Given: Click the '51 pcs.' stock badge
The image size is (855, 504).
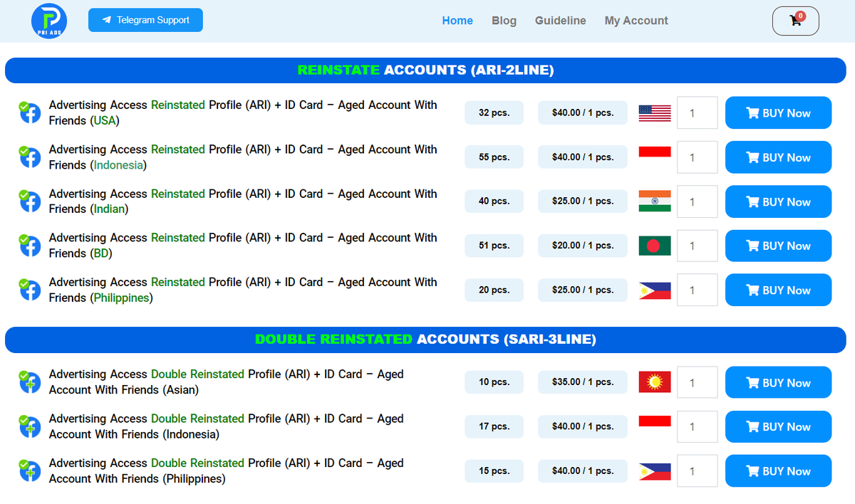Looking at the screenshot, I should [494, 245].
